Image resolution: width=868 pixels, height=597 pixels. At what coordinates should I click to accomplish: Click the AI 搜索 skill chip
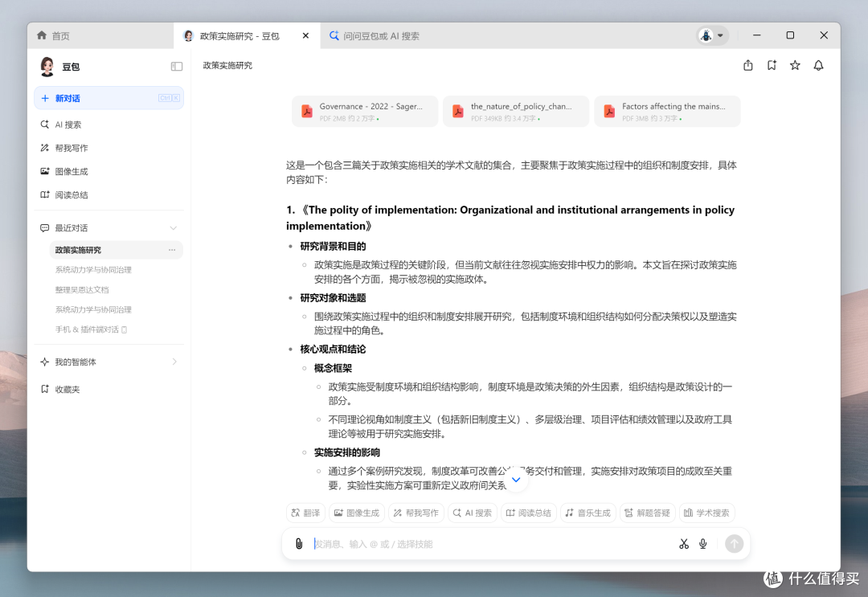click(473, 513)
